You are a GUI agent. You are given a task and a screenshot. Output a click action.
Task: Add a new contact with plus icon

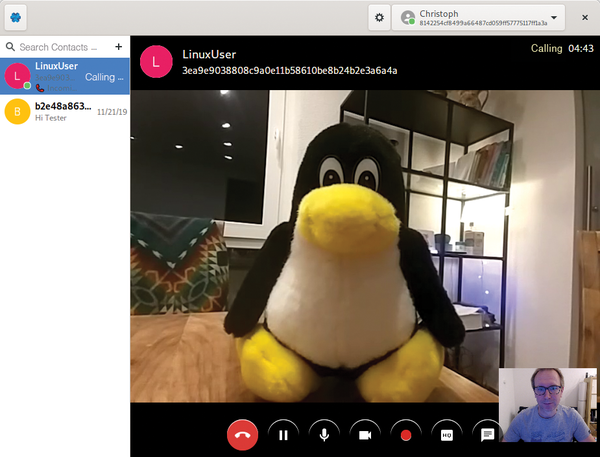119,47
